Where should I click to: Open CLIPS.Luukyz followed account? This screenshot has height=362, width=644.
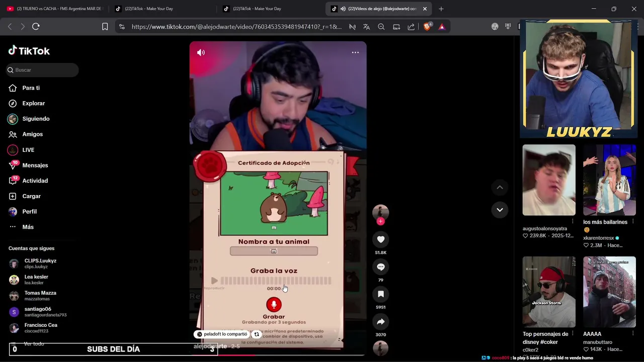pos(40,263)
